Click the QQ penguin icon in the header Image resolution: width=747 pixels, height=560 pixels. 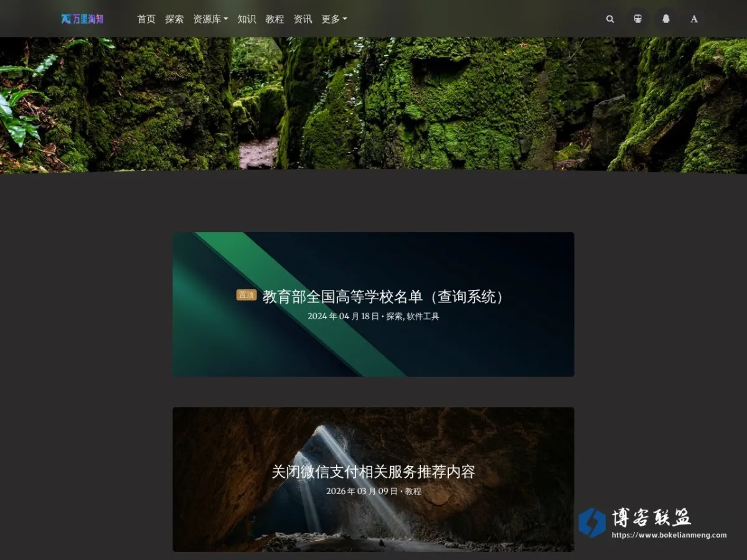point(666,19)
